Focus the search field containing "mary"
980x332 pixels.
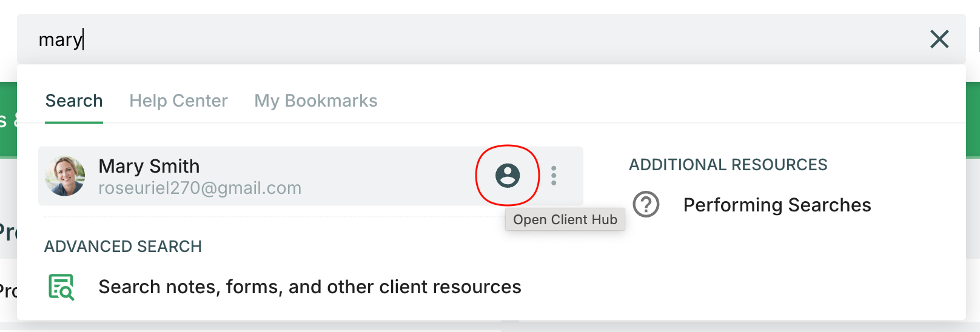pos(425,39)
